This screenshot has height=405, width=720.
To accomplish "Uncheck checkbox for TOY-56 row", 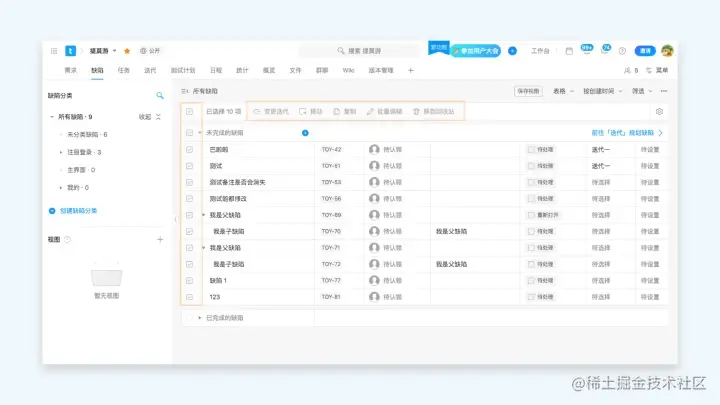I will (x=190, y=199).
